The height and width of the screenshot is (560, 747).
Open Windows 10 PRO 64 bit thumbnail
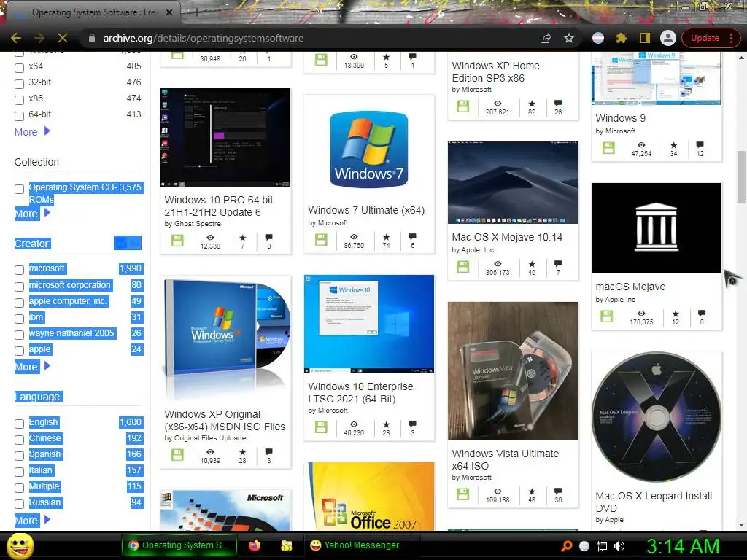[225, 137]
